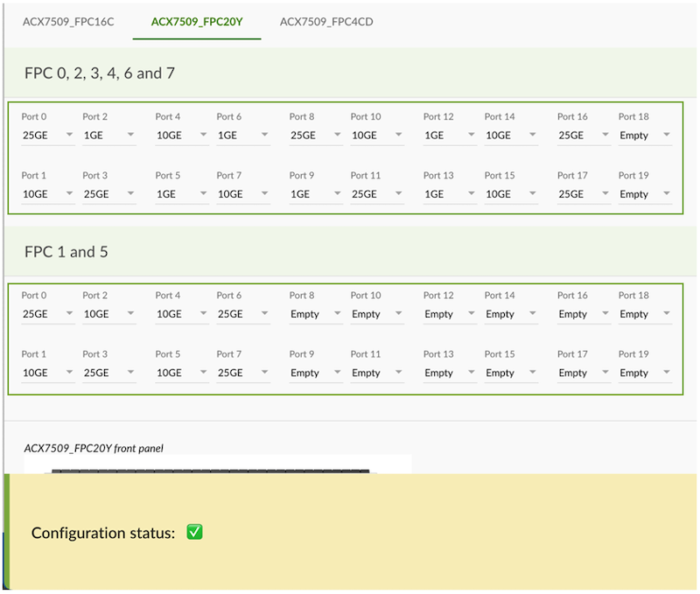The image size is (700, 594).
Task: Open Port 4 dropdown in FPC 0, 2, 3, 4, 6 and 7
Action: 182,136
